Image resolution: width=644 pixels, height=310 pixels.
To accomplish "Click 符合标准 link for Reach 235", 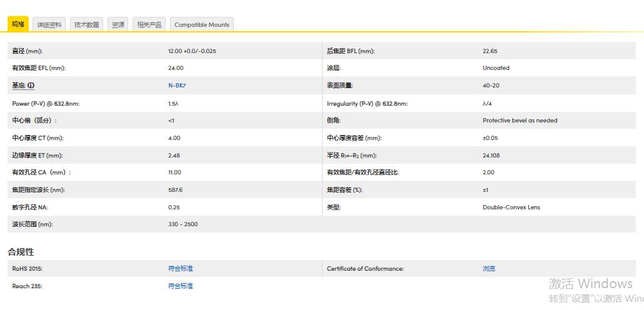I will [180, 286].
